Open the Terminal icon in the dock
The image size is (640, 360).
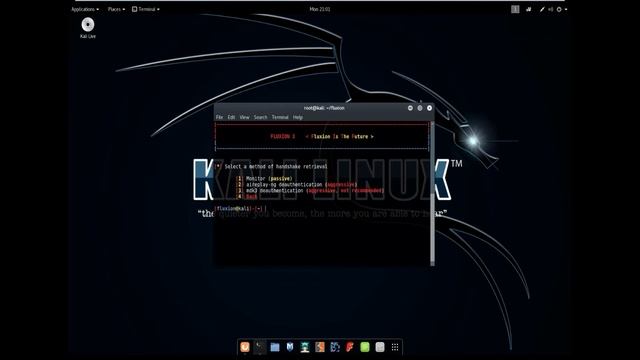260,347
